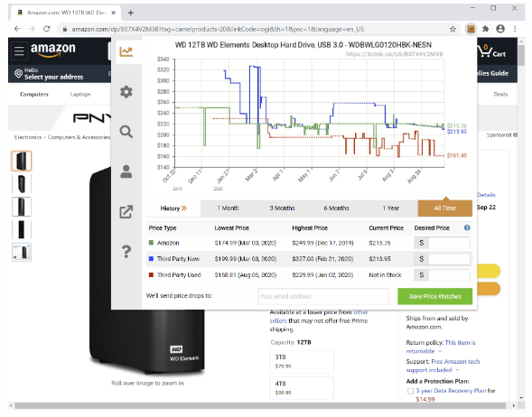The height and width of the screenshot is (417, 532).
Task: Expand the History arrows in chart tabs
Action: 184,208
